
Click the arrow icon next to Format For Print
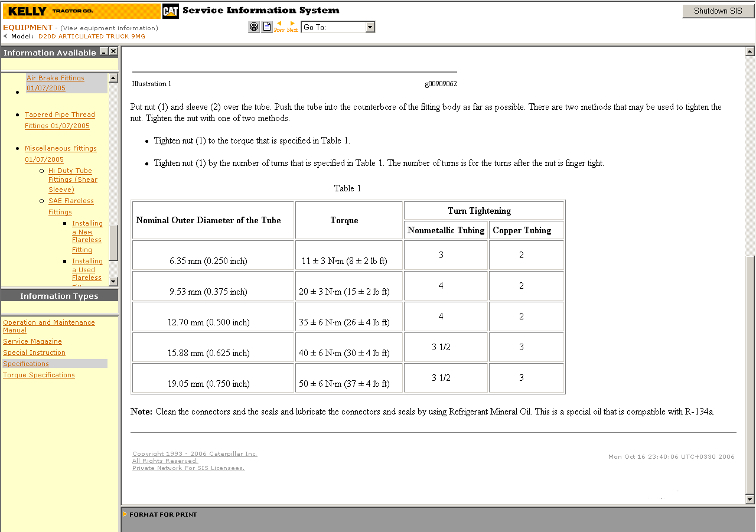pyautogui.click(x=125, y=514)
